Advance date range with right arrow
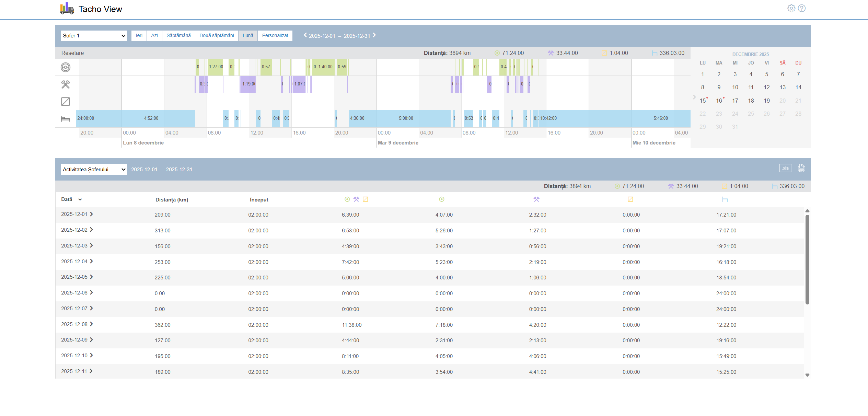 (x=374, y=35)
